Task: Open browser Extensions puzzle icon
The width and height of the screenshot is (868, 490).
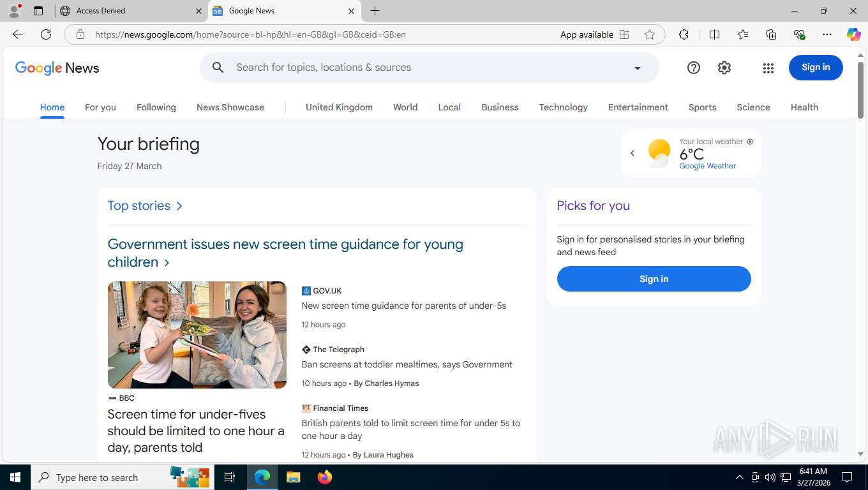Action: pos(684,34)
